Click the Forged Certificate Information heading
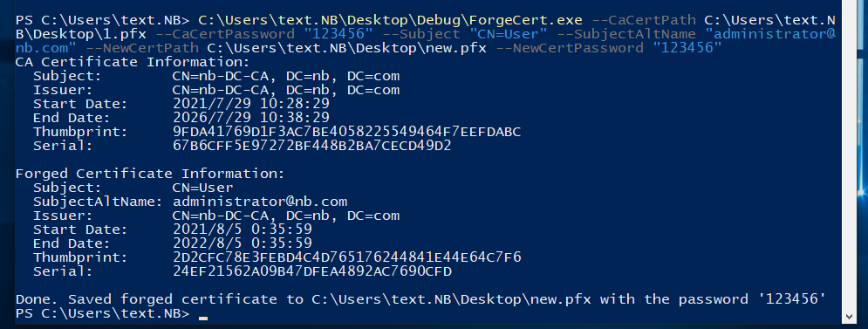868x329 pixels. click(x=151, y=174)
